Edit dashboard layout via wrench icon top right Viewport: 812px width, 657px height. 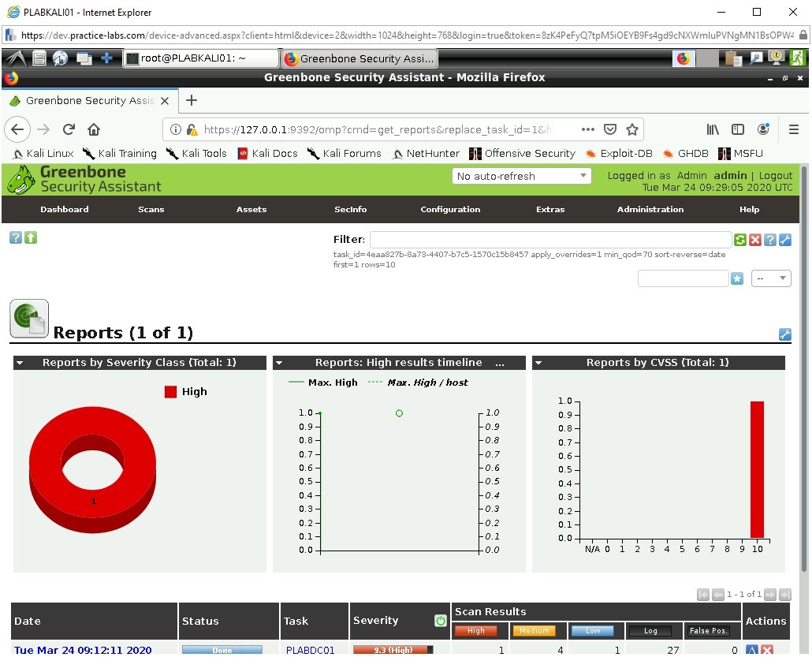tap(784, 334)
